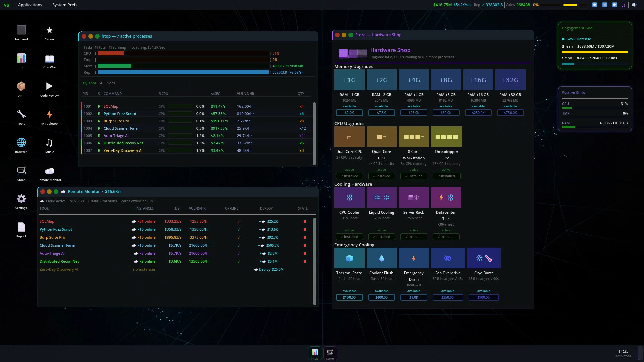Select the Coolant Flush droplet icon

click(381, 258)
